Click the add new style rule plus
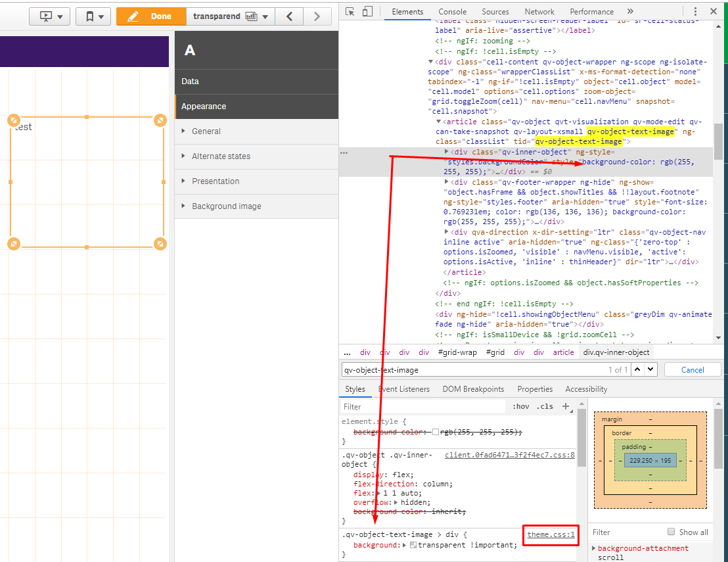Viewport: 728px width, 562px height. pyautogui.click(x=566, y=406)
